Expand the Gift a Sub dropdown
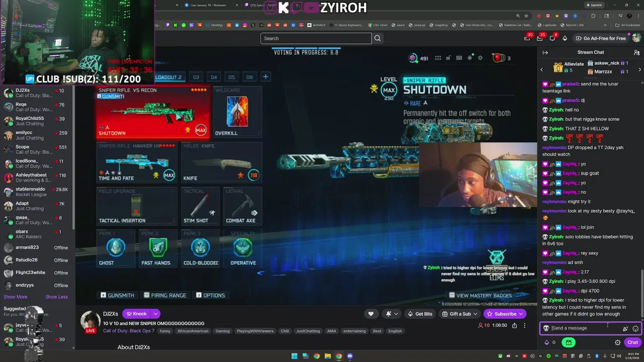644x362 pixels. pyautogui.click(x=475, y=314)
